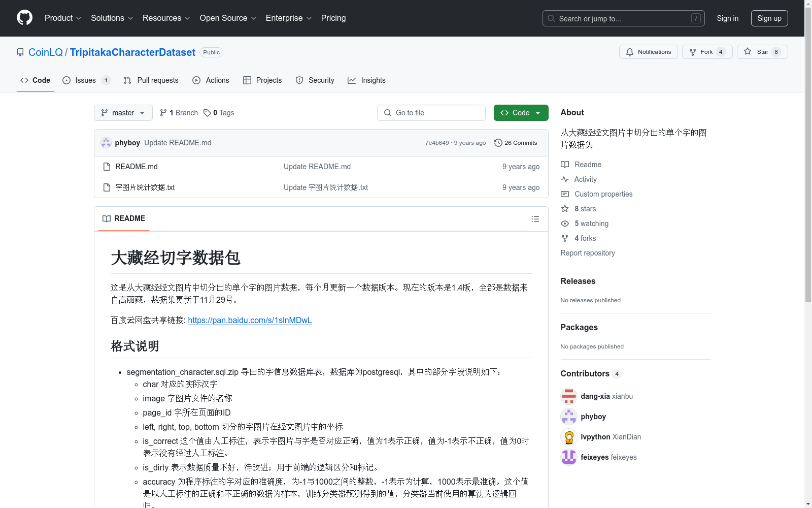
Task: Open phyboy author link in commit header
Action: pos(127,143)
